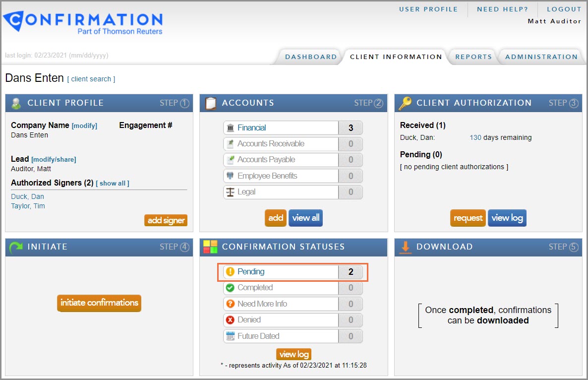Click the Pending warning status icon
588x380 pixels.
[x=230, y=272]
